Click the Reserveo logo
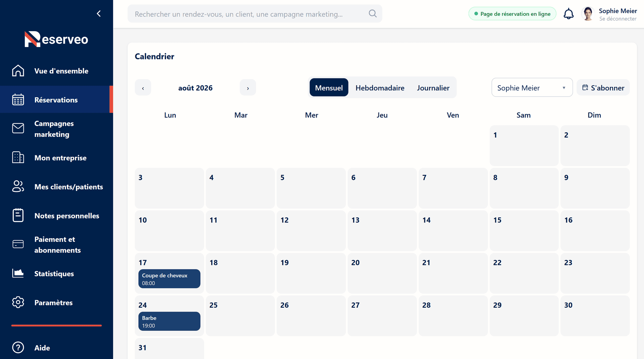 56,39
